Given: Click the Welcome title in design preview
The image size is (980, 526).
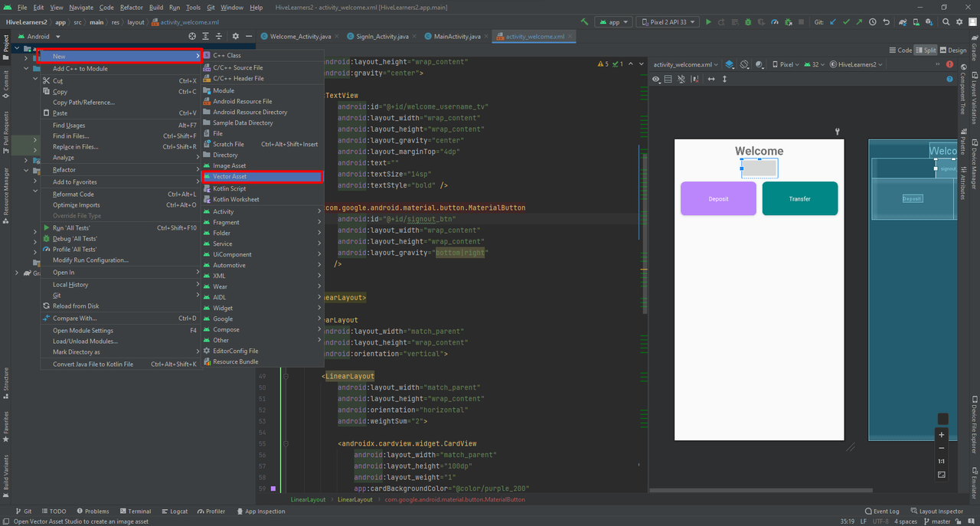Looking at the screenshot, I should point(759,151).
